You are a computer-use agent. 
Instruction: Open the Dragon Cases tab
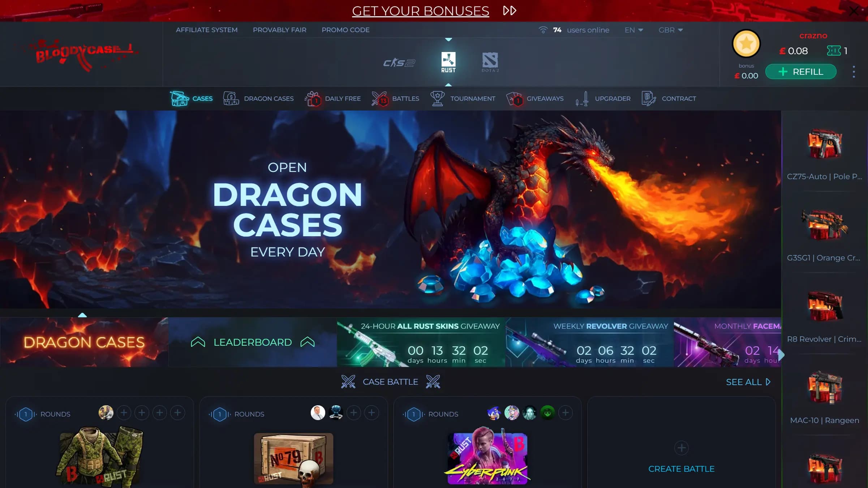click(258, 99)
